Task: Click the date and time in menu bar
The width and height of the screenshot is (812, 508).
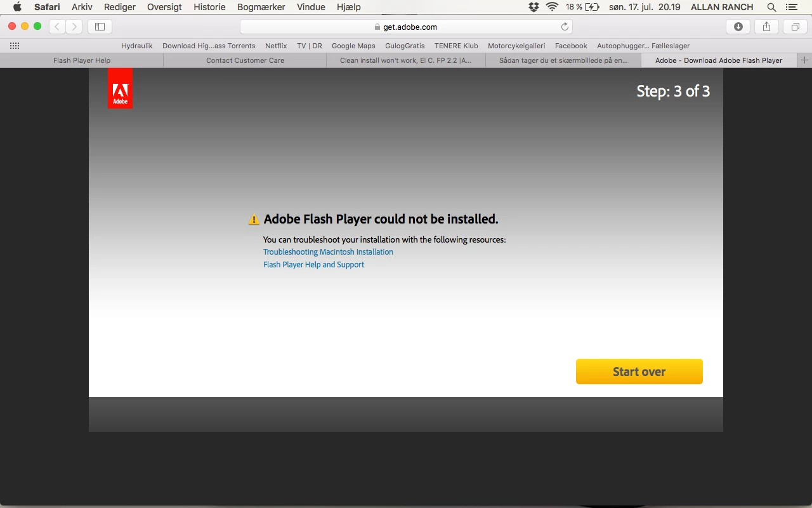Action: point(645,7)
